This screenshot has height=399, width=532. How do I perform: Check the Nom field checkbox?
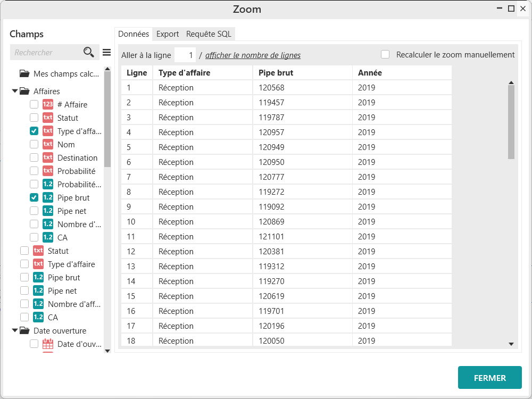pyautogui.click(x=34, y=145)
